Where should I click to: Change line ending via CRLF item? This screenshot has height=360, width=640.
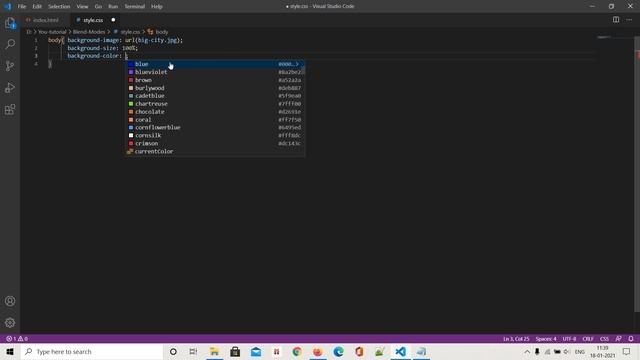coord(588,339)
